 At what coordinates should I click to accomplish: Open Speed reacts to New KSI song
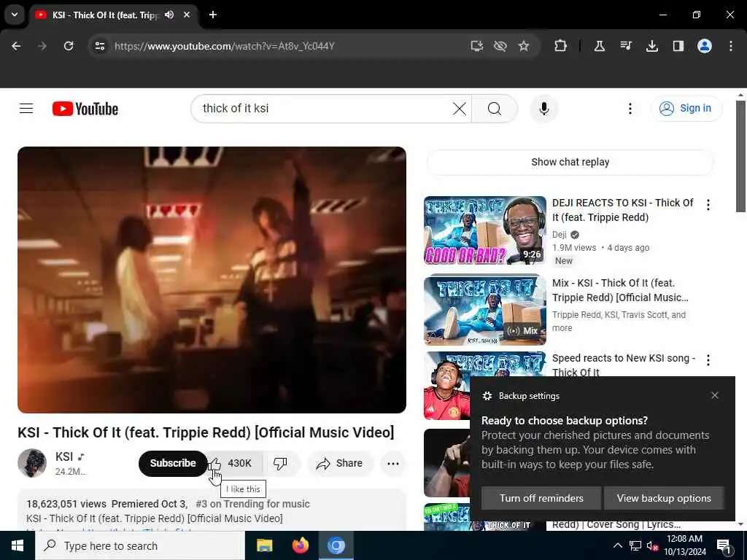624,365
